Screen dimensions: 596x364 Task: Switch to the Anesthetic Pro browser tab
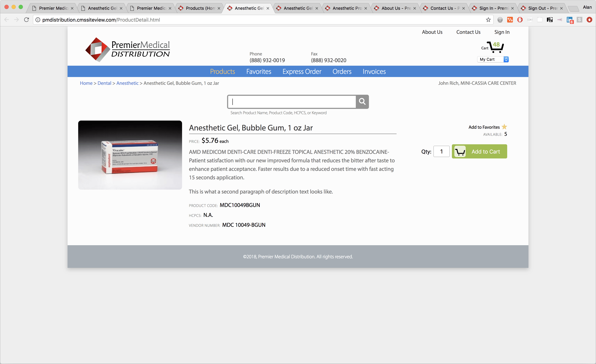point(346,8)
